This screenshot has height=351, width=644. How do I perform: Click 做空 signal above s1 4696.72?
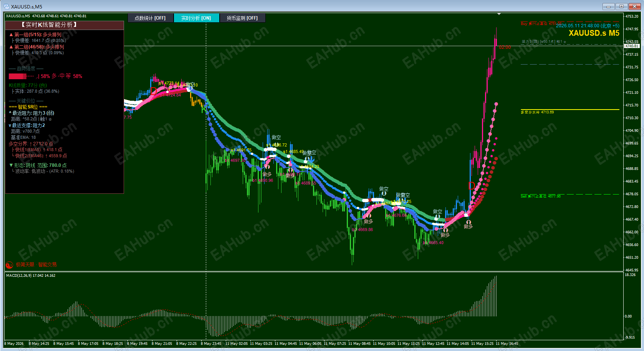coord(276,137)
